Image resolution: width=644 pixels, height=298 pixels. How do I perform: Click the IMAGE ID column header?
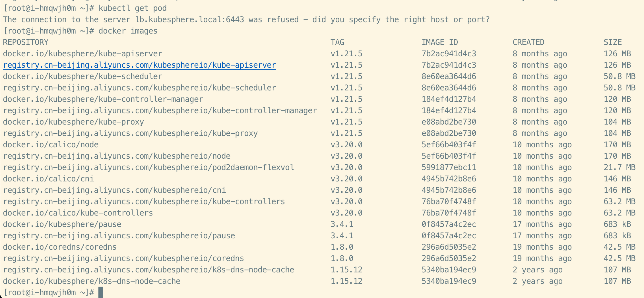(x=440, y=42)
